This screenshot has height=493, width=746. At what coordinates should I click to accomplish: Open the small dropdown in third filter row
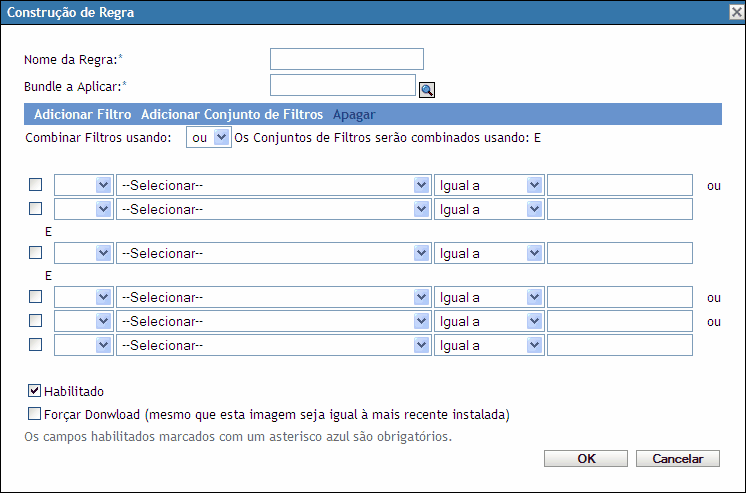tap(83, 253)
